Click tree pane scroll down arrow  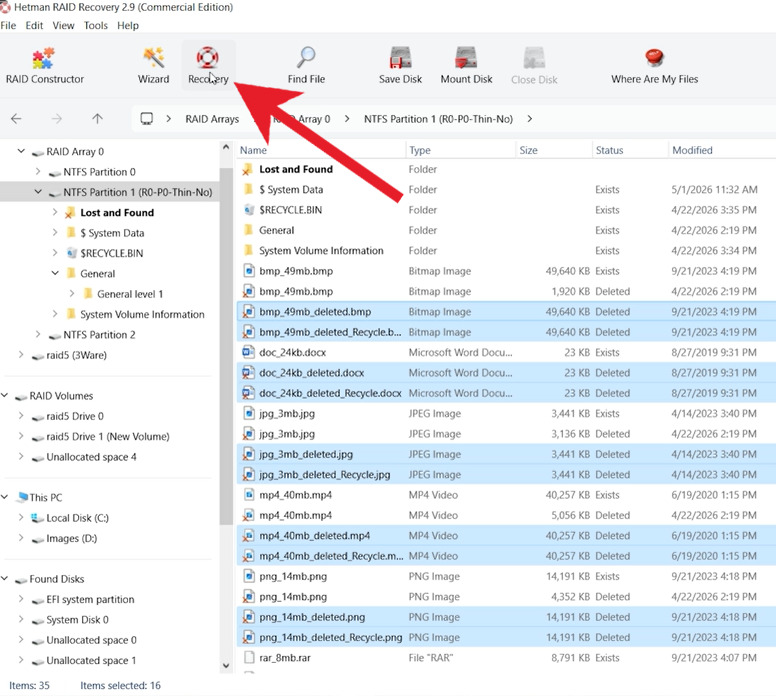click(226, 665)
